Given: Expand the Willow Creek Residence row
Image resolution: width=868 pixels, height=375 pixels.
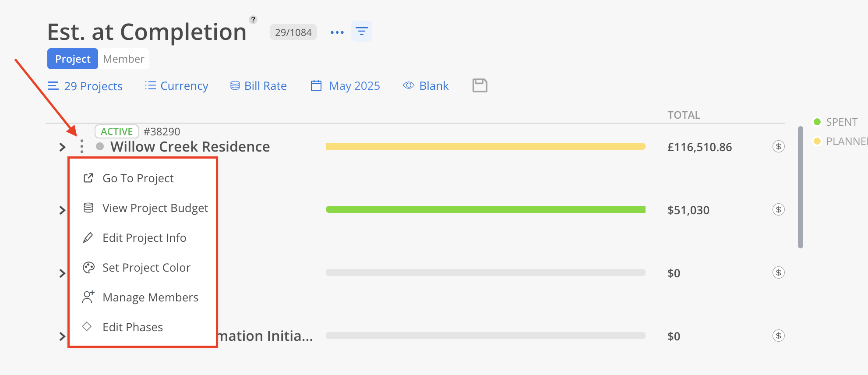Looking at the screenshot, I should pos(62,147).
